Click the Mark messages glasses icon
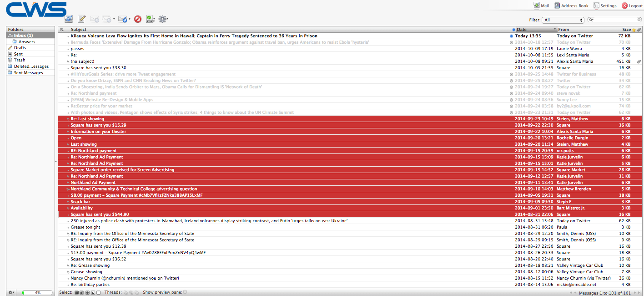644x296 pixels. (150, 19)
